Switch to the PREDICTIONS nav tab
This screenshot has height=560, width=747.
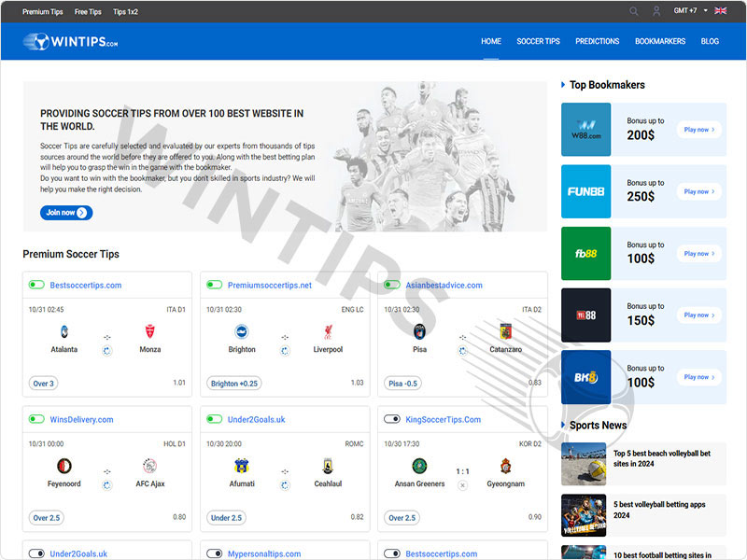click(x=597, y=41)
